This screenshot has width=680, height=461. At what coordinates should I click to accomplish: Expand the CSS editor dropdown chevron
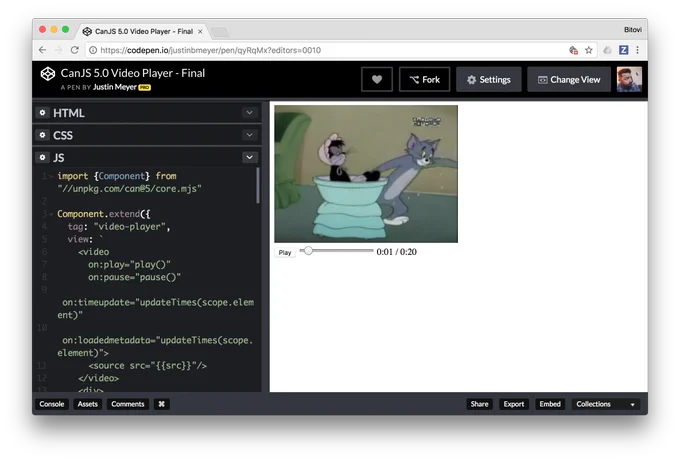pyautogui.click(x=249, y=135)
